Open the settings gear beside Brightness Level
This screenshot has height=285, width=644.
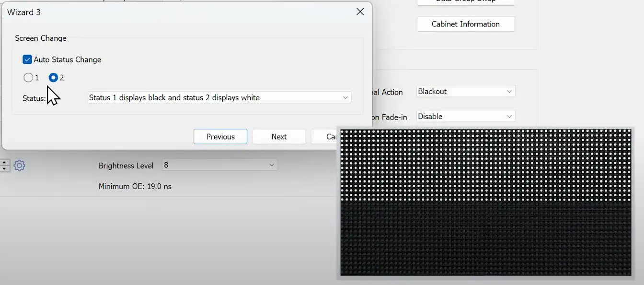19,166
